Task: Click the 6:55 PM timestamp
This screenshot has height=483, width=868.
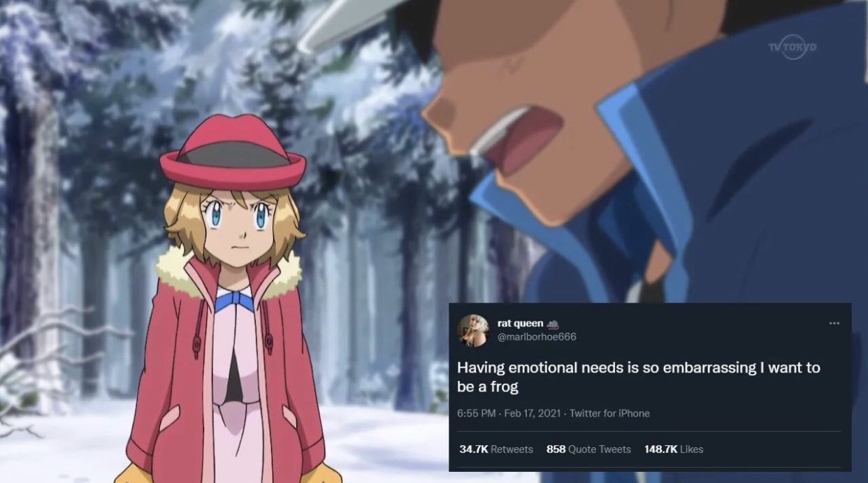Action: click(x=475, y=413)
